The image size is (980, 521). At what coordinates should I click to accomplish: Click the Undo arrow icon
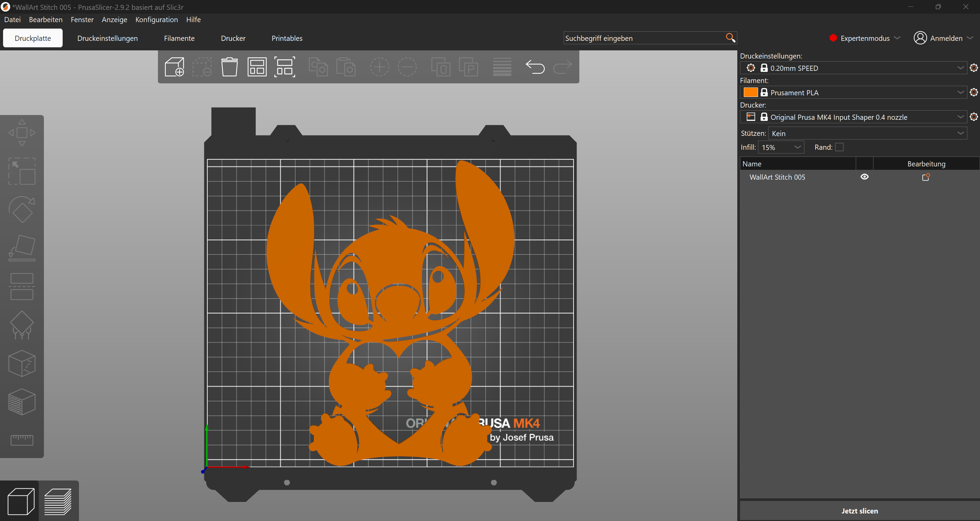click(535, 67)
